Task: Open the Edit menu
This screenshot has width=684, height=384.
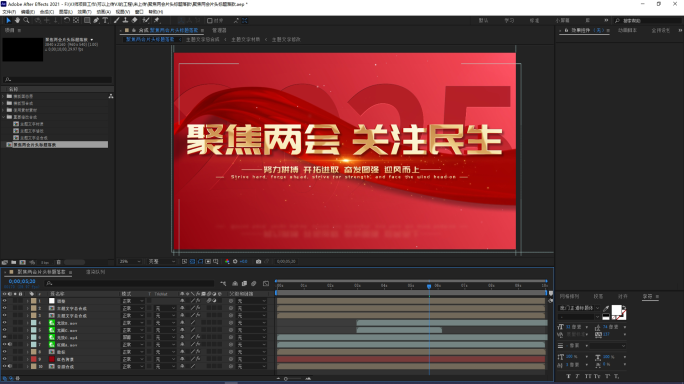Action: [x=28, y=12]
